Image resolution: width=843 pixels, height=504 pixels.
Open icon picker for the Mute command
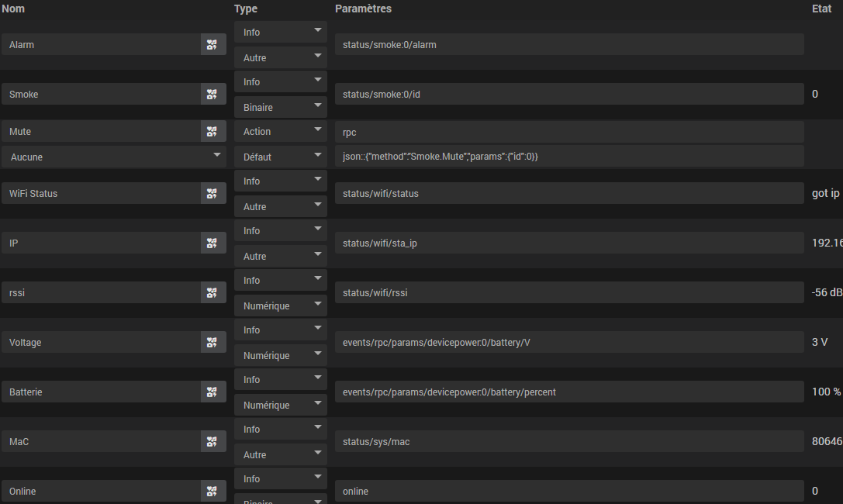(213, 131)
